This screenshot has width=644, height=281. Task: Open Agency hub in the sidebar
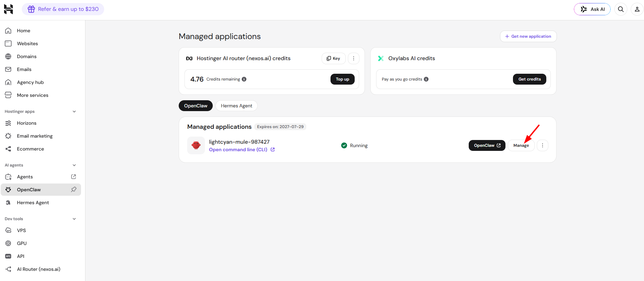(x=41, y=82)
